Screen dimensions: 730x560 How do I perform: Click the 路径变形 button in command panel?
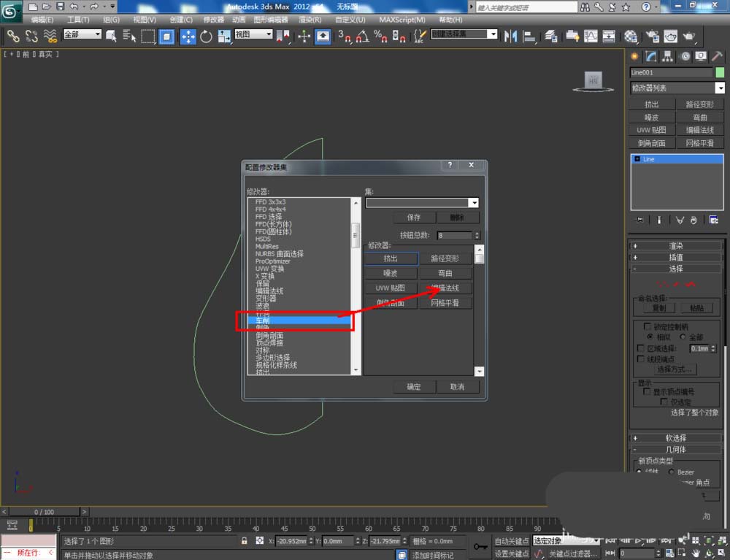tap(700, 104)
